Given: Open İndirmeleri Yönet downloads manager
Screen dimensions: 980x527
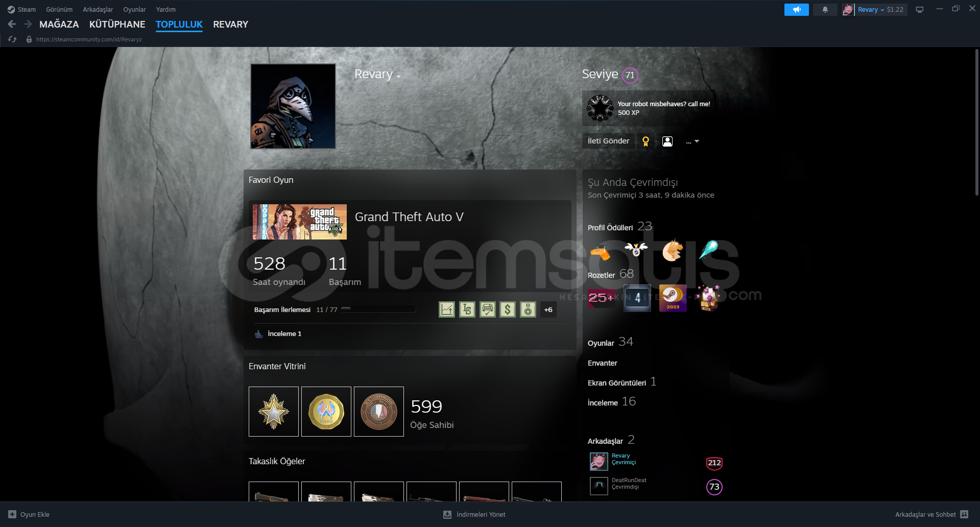Looking at the screenshot, I should click(474, 514).
